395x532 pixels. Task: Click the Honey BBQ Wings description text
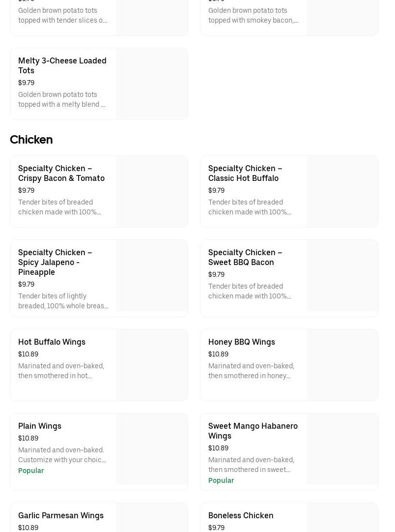coord(251,371)
